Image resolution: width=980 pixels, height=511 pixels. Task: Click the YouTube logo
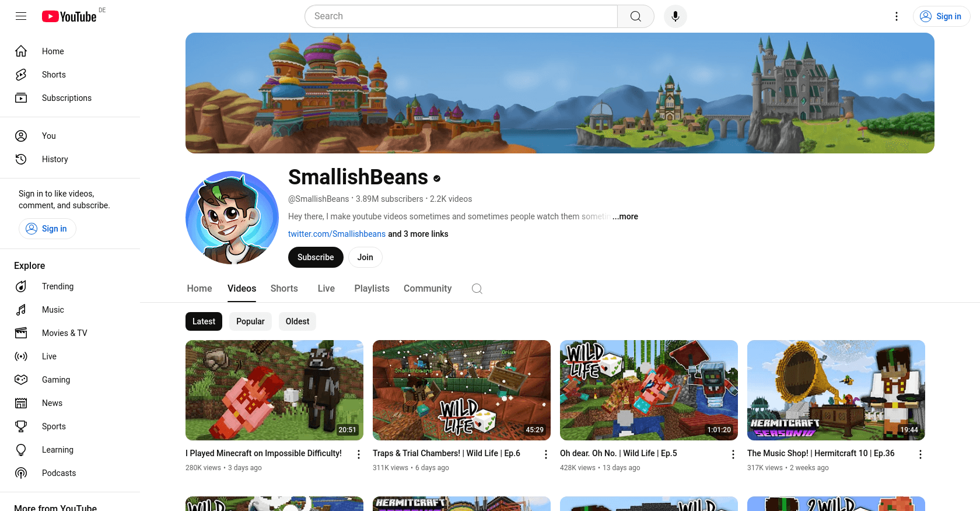pos(69,16)
